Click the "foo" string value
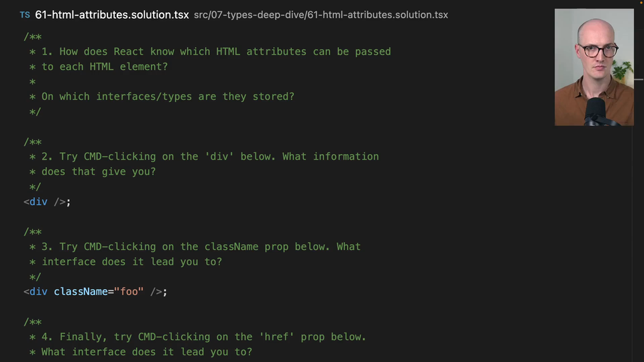This screenshot has width=644, height=362. click(x=129, y=292)
